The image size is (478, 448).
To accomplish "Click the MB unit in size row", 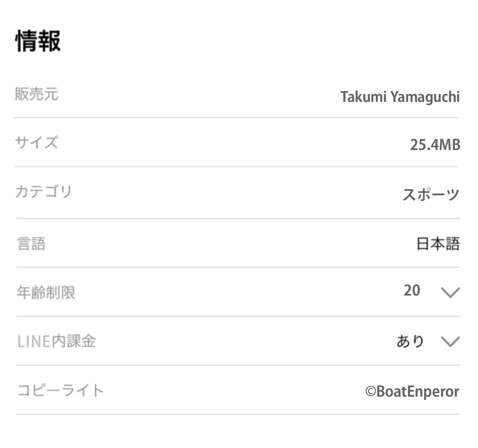I will click(x=450, y=145).
